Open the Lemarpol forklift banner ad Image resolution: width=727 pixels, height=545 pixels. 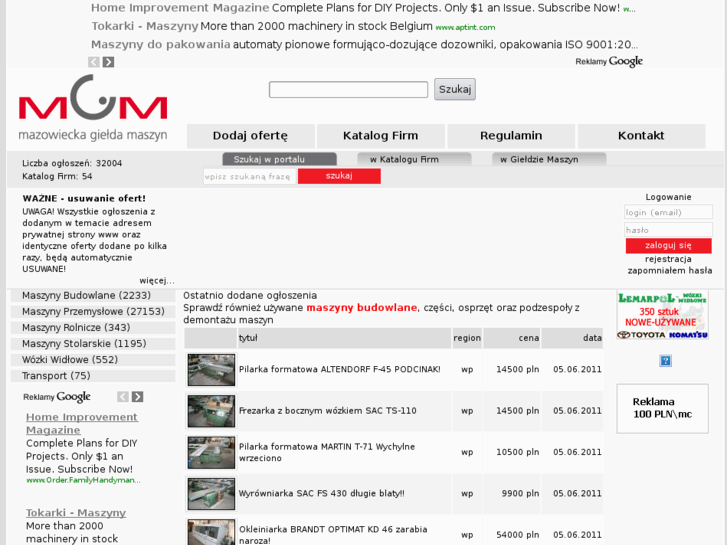[x=662, y=315]
